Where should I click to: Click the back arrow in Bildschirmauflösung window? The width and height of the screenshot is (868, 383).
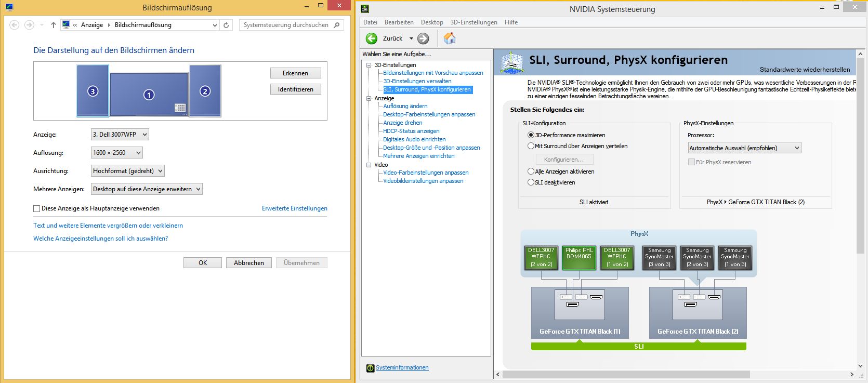(x=15, y=25)
